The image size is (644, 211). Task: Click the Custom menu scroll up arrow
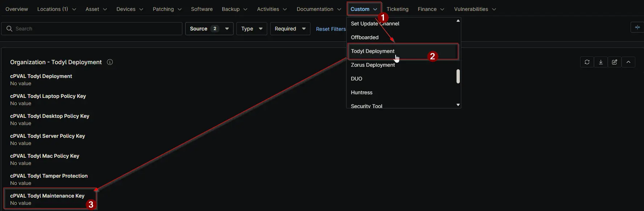coord(458,21)
